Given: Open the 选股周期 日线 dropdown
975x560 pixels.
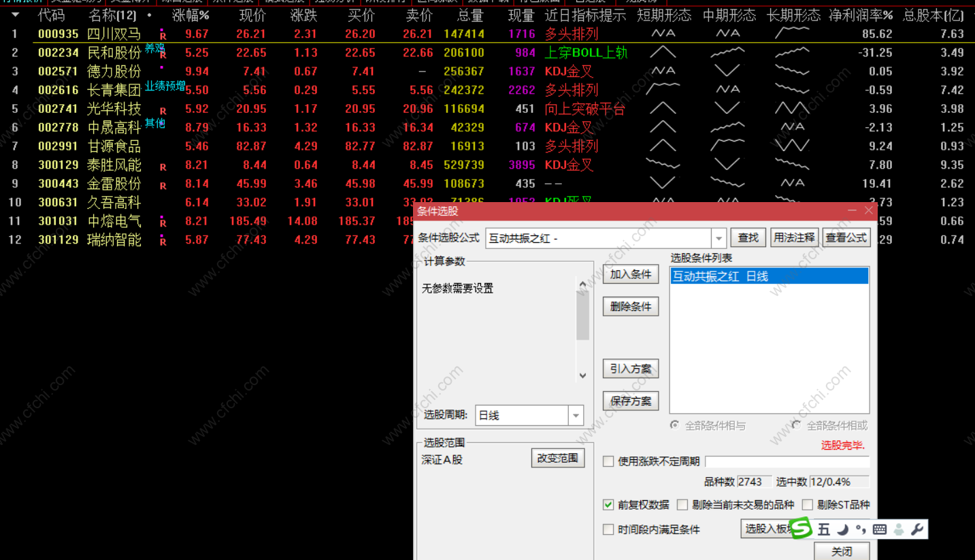Looking at the screenshot, I should [x=576, y=415].
